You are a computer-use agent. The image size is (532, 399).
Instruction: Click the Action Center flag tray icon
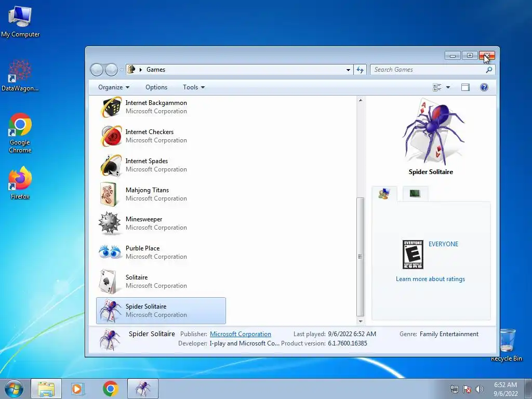(x=467, y=389)
